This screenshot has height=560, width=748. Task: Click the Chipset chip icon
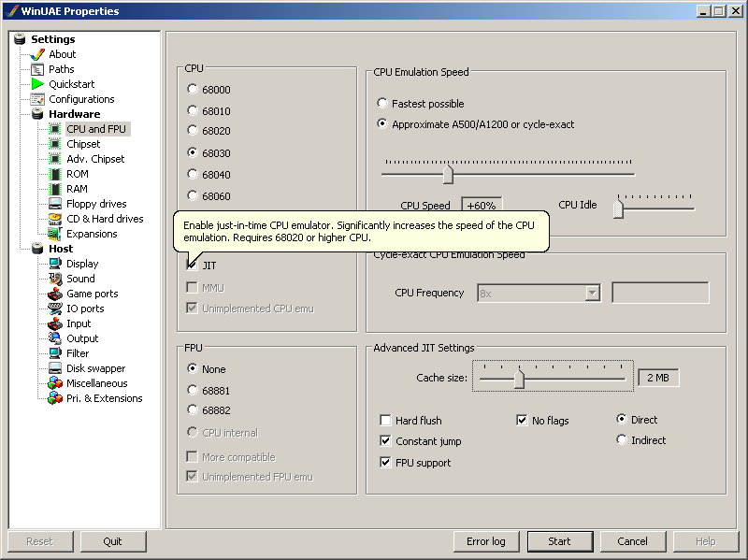click(x=55, y=144)
